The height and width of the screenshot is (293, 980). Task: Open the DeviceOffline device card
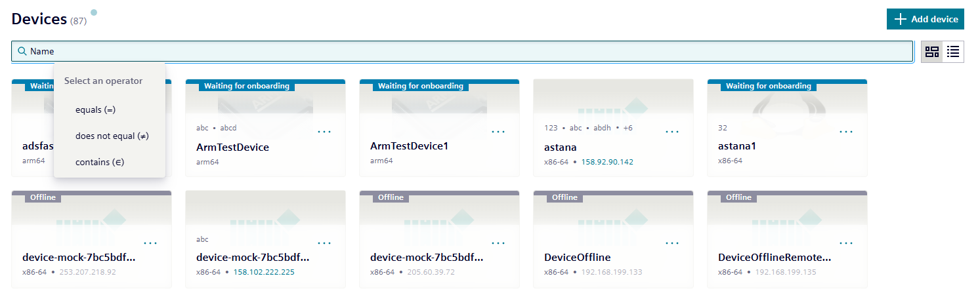coord(578,258)
